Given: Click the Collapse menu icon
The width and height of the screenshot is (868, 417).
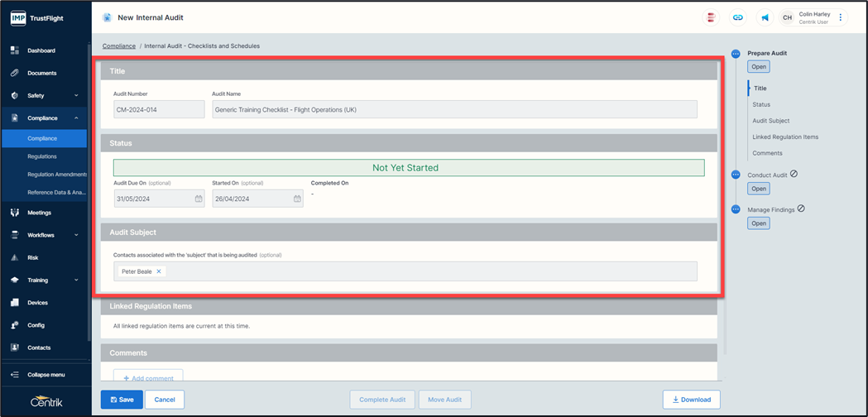Looking at the screenshot, I should [15, 375].
